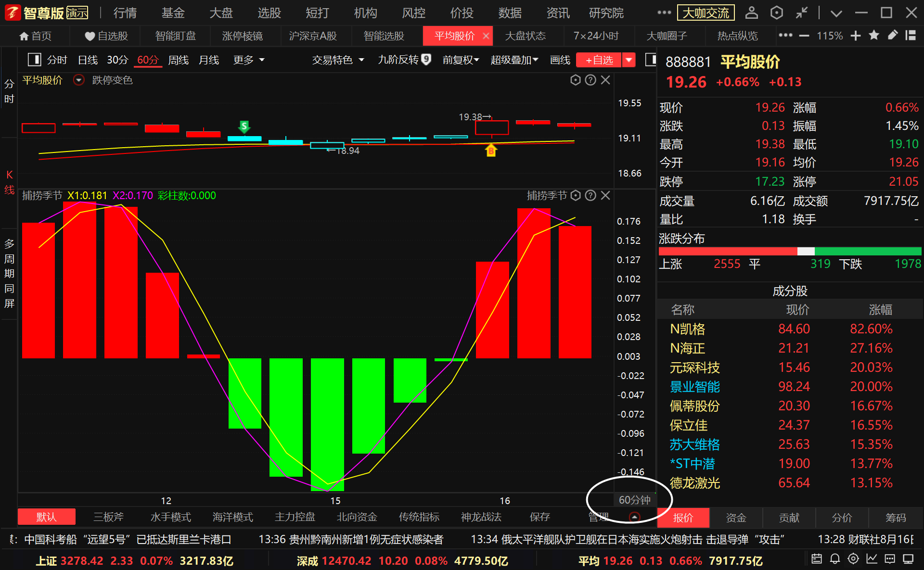The image size is (924, 570).
Task: Select the 资金 tab in right panel
Action: click(736, 518)
